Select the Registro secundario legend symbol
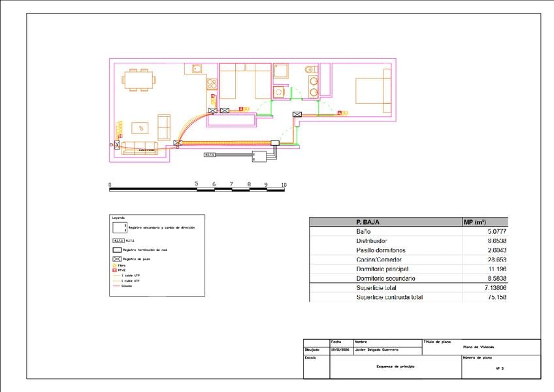 (x=120, y=227)
